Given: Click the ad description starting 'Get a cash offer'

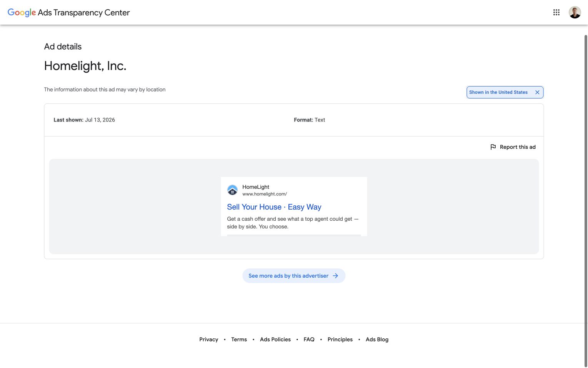Looking at the screenshot, I should 292,223.
